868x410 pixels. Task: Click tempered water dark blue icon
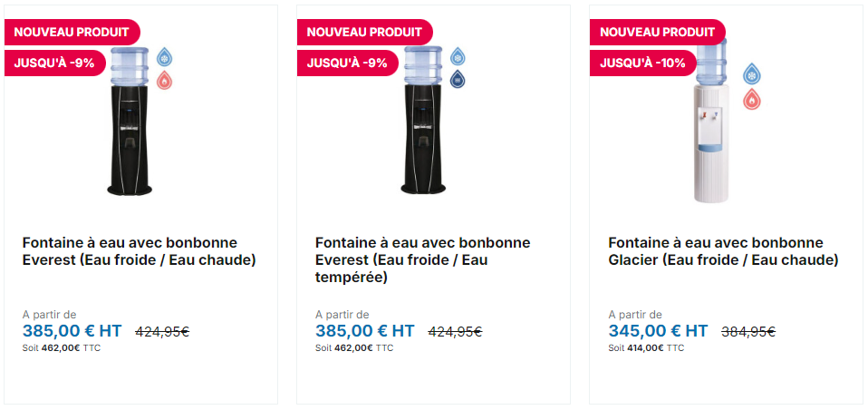[x=458, y=79]
